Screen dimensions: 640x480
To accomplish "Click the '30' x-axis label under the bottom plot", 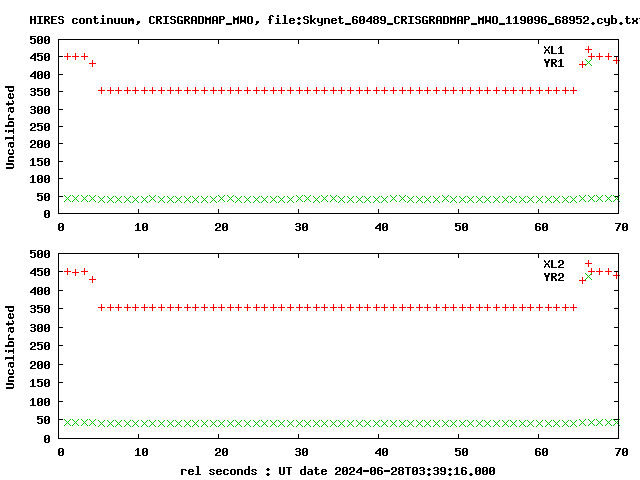I will (x=301, y=452).
